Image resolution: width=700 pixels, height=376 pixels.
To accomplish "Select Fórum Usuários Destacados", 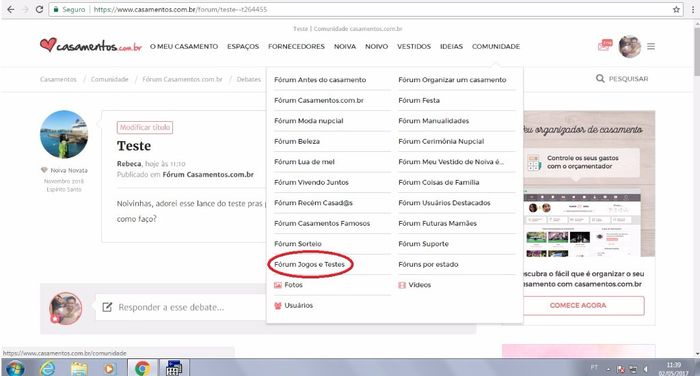I will [444, 203].
